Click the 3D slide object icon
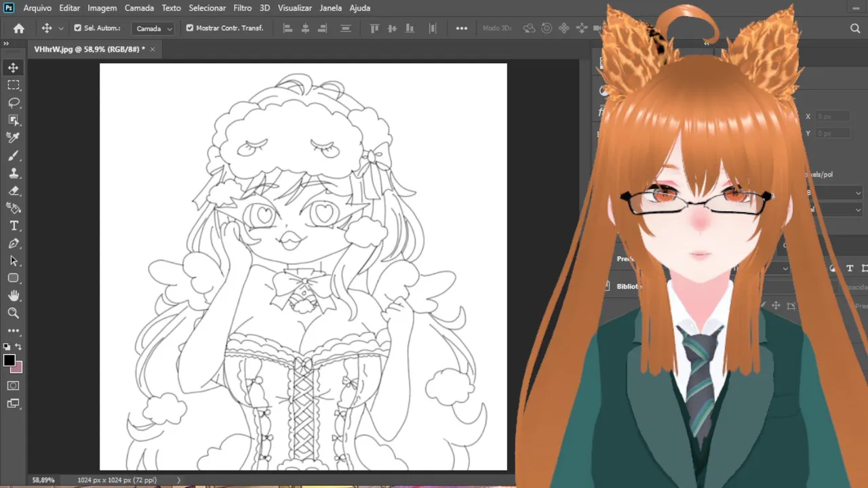The width and height of the screenshot is (868, 488). pyautogui.click(x=581, y=28)
